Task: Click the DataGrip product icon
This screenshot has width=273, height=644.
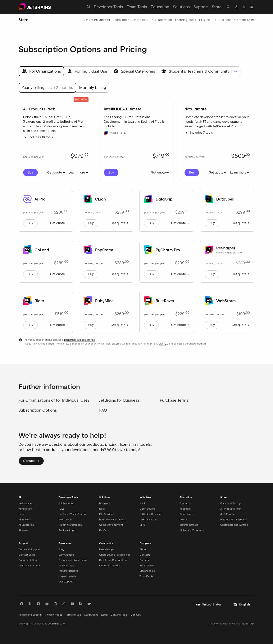Action: coord(148,199)
